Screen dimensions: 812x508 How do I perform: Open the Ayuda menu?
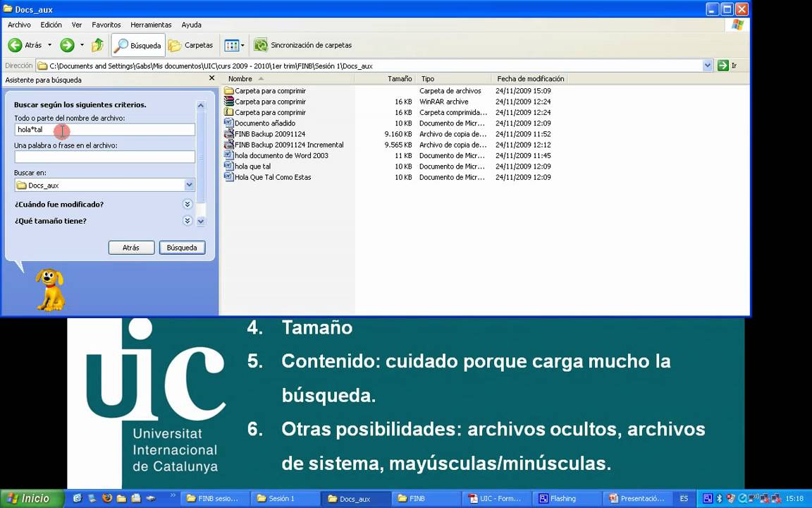tap(191, 25)
